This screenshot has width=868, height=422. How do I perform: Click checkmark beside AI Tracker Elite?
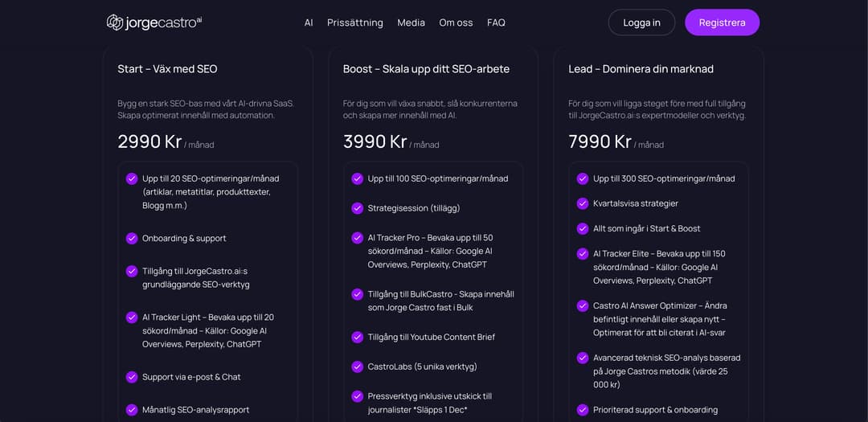[x=583, y=254]
